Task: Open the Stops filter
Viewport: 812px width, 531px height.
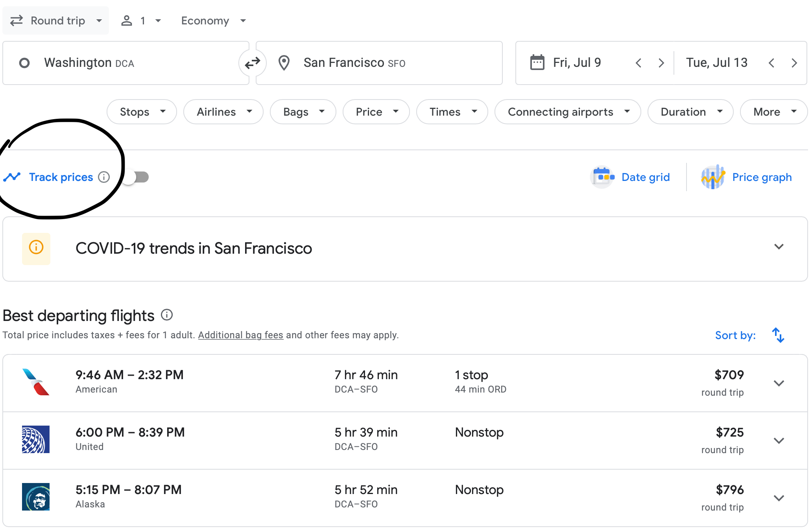Action: coord(142,112)
